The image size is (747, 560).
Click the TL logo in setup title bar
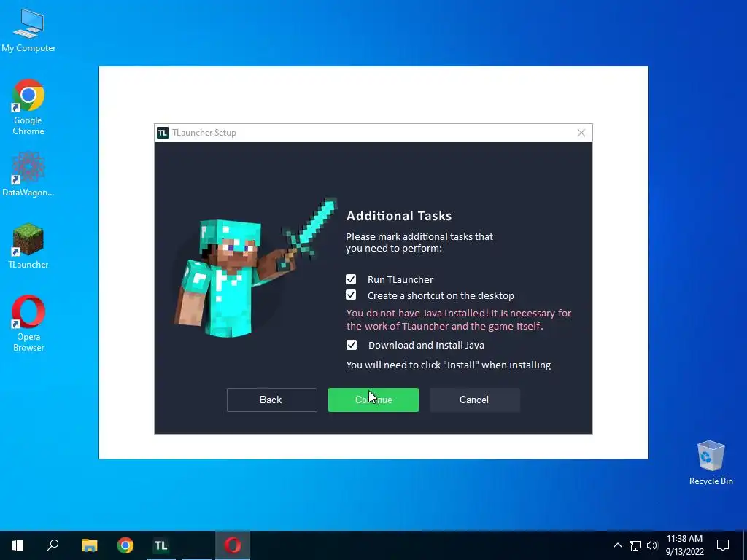pyautogui.click(x=163, y=133)
